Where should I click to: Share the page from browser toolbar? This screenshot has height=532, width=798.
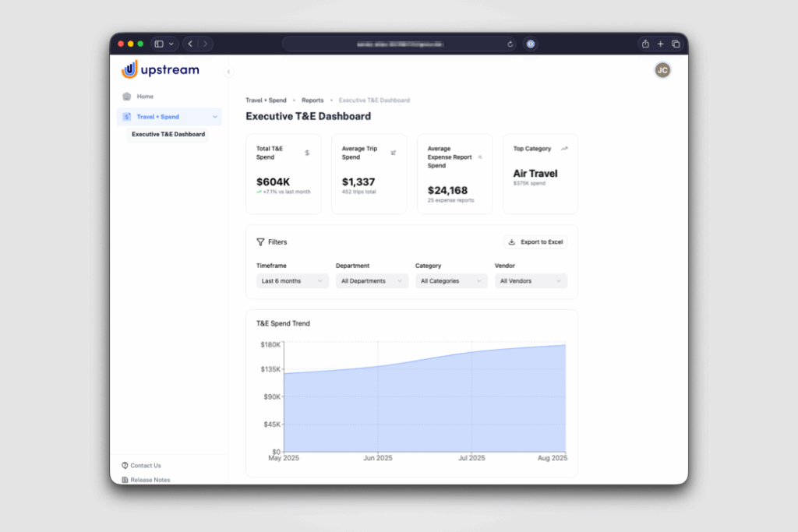tap(645, 44)
